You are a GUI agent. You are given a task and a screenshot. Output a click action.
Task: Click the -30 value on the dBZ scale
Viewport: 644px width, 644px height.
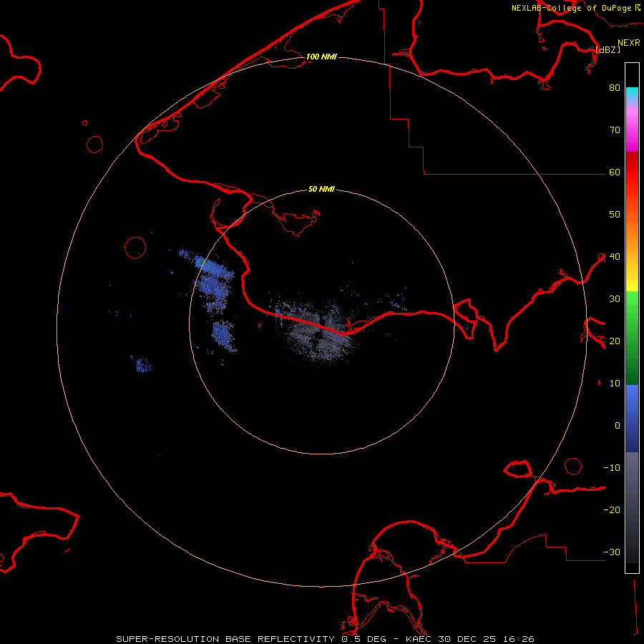(x=612, y=552)
